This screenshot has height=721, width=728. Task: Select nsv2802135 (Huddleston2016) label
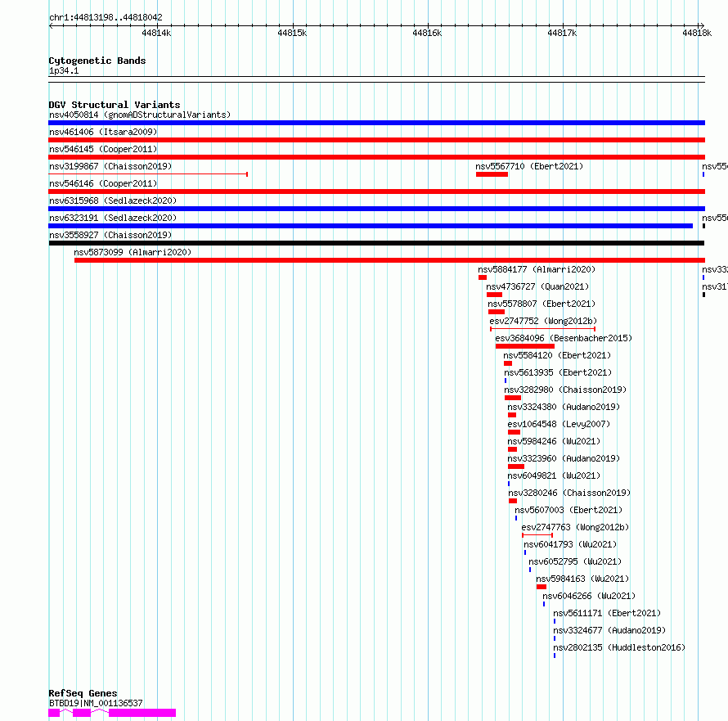[x=619, y=647]
